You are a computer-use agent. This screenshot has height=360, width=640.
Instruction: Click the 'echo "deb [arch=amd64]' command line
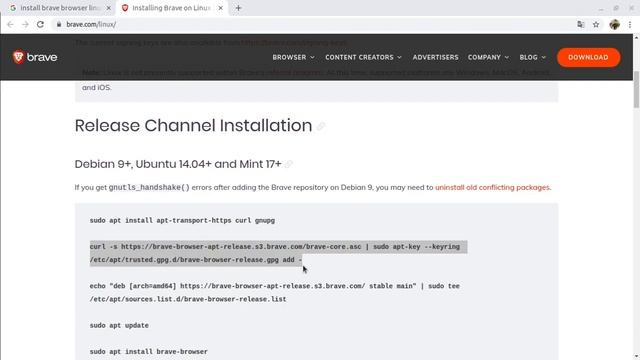(x=275, y=286)
